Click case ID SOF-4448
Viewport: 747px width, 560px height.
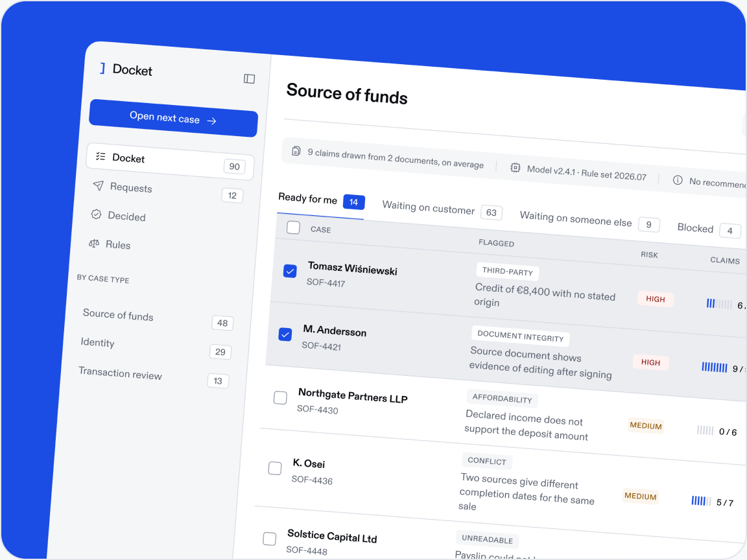(307, 551)
